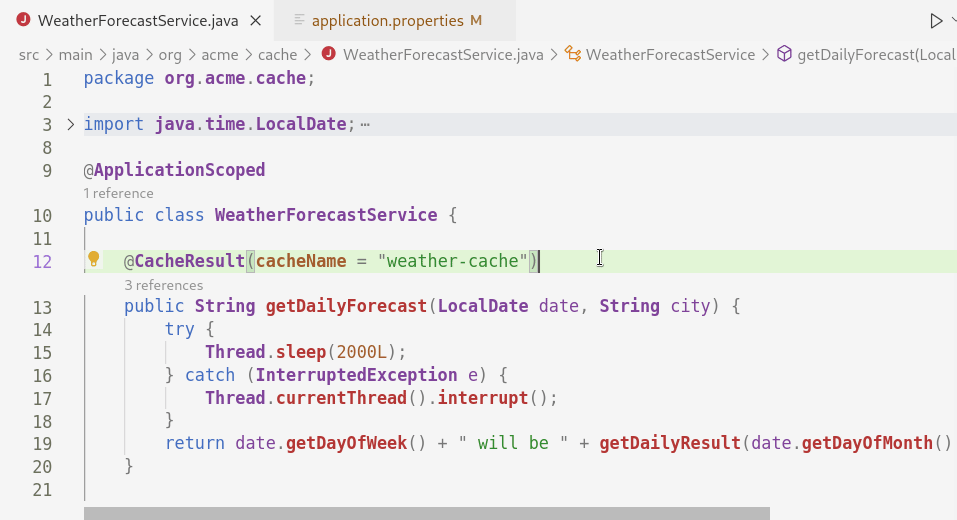Open the application.properties tab
This screenshot has height=520, width=957.
[388, 21]
